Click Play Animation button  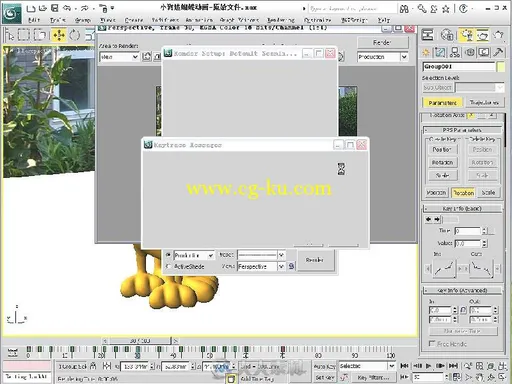tap(429, 366)
